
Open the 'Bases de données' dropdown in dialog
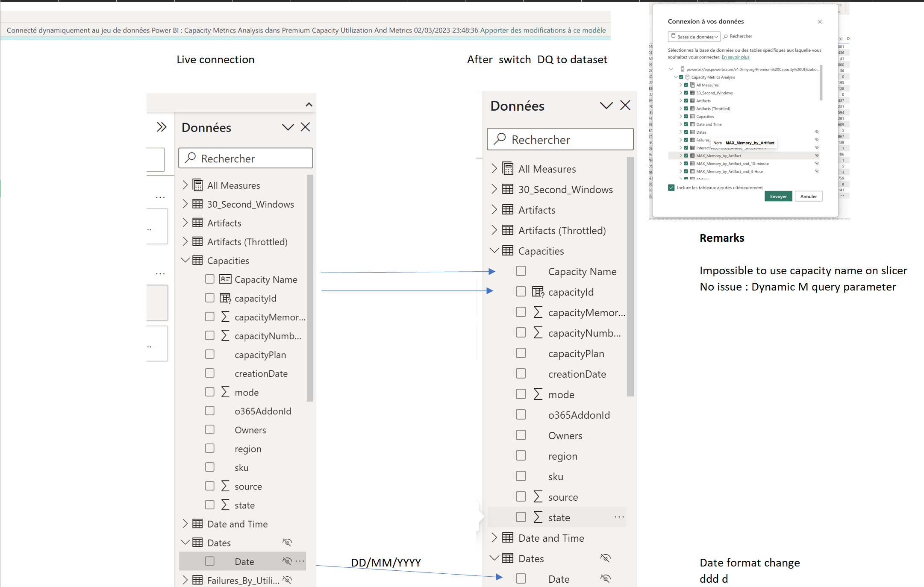[x=694, y=37]
